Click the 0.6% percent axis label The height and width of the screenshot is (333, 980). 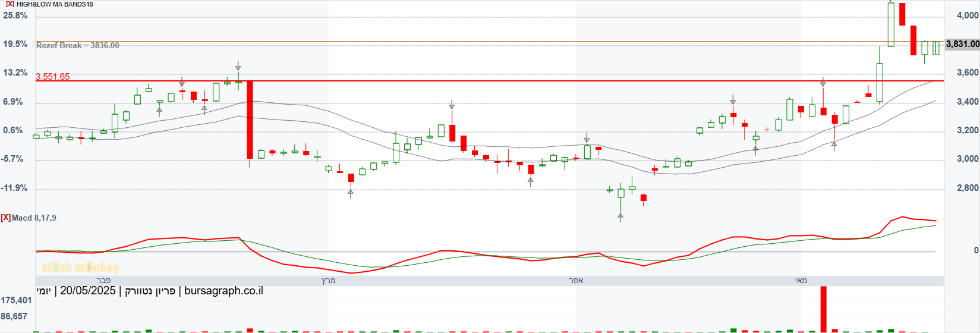[x=13, y=130]
